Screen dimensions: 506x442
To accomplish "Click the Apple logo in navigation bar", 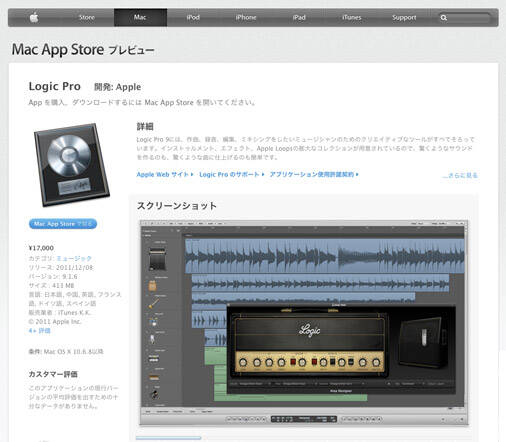I will 34,17.
